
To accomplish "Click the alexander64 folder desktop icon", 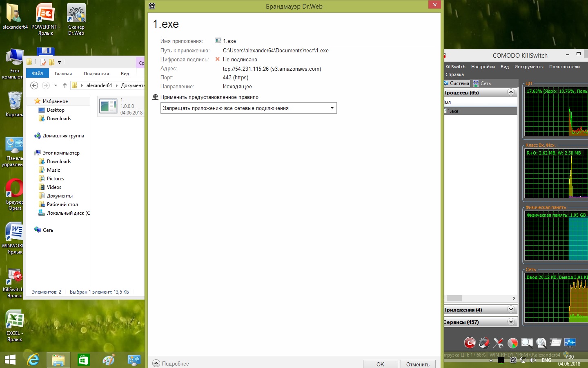I will (x=15, y=17).
